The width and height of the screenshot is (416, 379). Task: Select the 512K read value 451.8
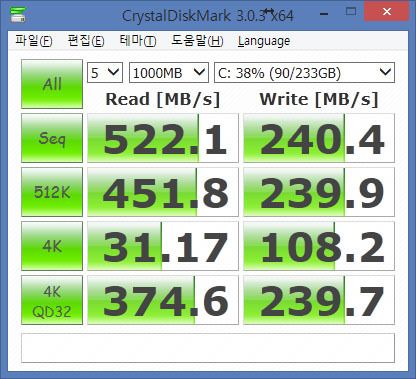click(x=163, y=192)
